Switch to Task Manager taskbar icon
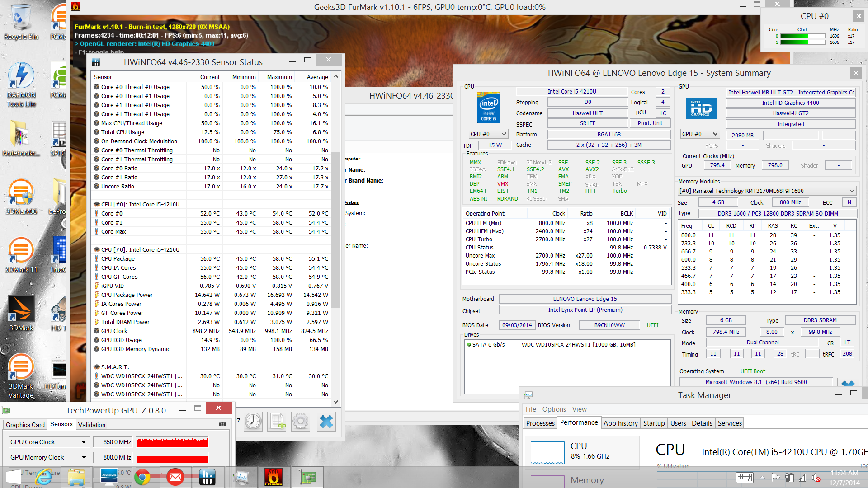 point(241,477)
